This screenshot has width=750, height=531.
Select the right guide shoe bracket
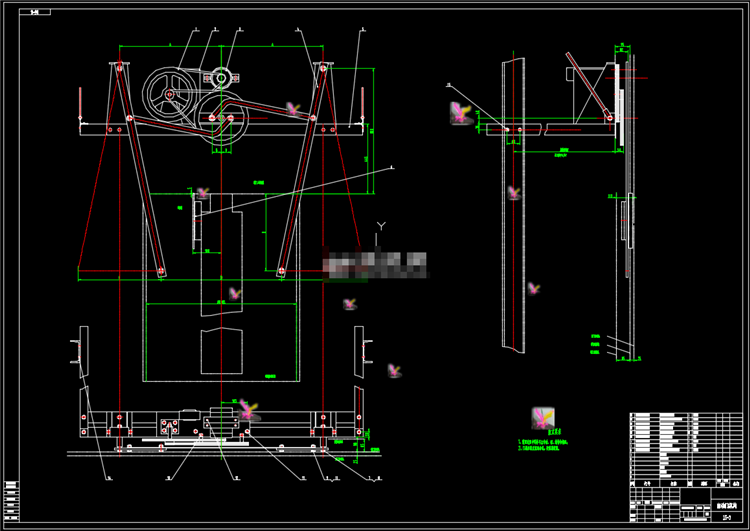(362, 352)
